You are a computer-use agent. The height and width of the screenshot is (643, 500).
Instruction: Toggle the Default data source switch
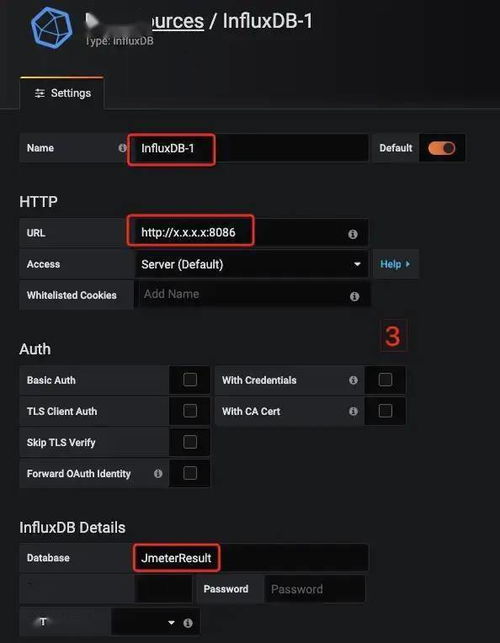(x=442, y=148)
